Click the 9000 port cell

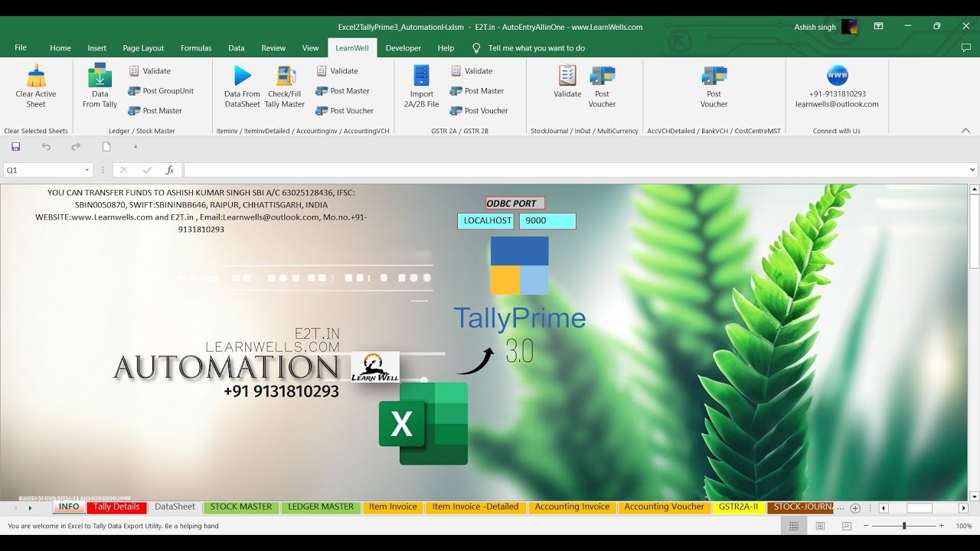point(547,220)
